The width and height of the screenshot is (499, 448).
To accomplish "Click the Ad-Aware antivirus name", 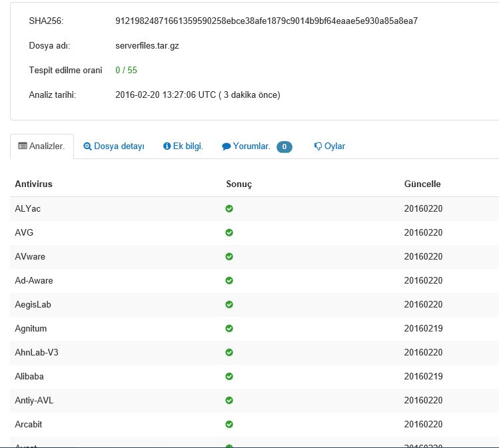I will (x=34, y=280).
